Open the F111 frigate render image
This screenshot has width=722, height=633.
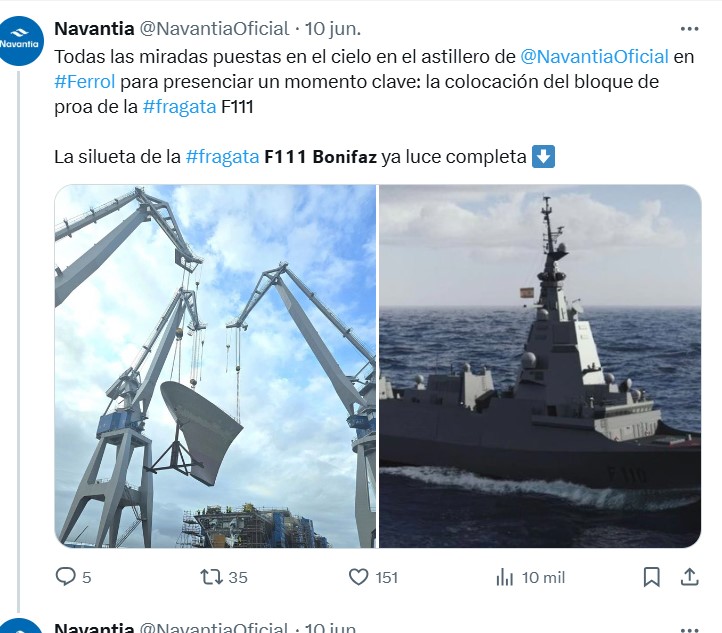540,366
